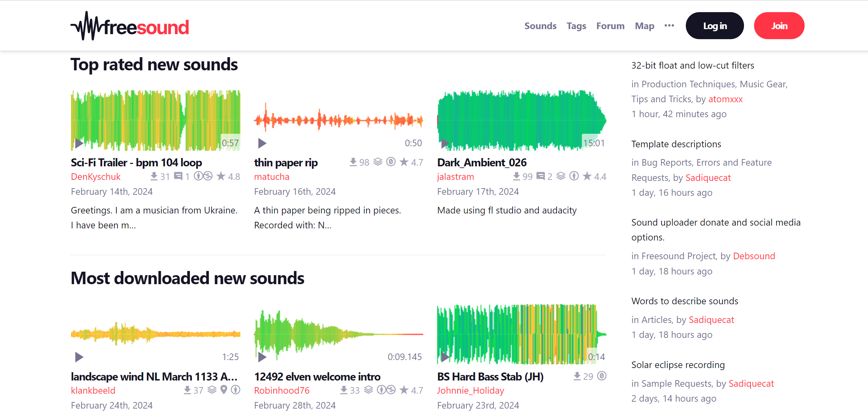Open the jalastram user profile link
Viewport: 868px width, 411px height.
coord(455,177)
